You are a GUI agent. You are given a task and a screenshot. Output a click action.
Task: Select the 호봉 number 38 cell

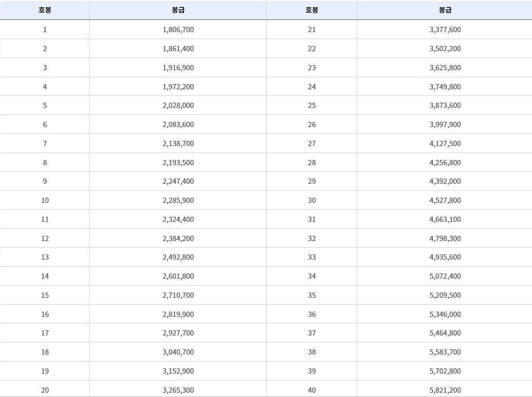click(312, 352)
